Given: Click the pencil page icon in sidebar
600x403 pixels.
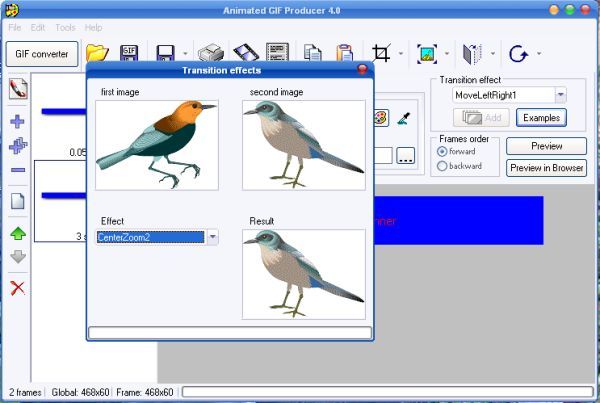Looking at the screenshot, I should [x=18, y=89].
